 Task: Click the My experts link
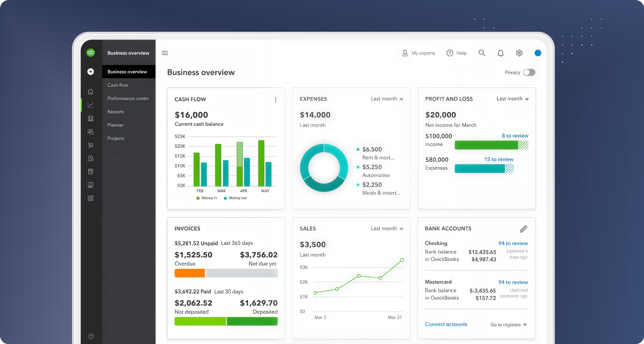coord(423,53)
